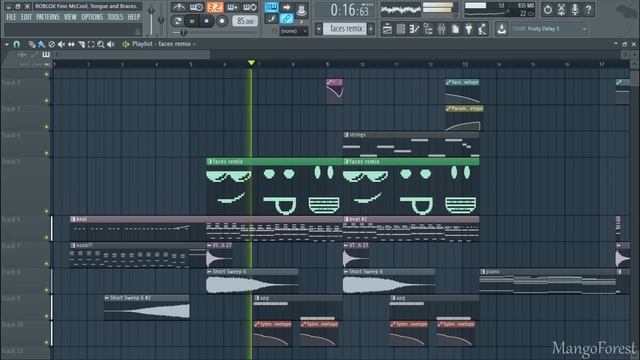Open the Plugin picker plug icon
The height and width of the screenshot is (360, 640).
pos(469,29)
